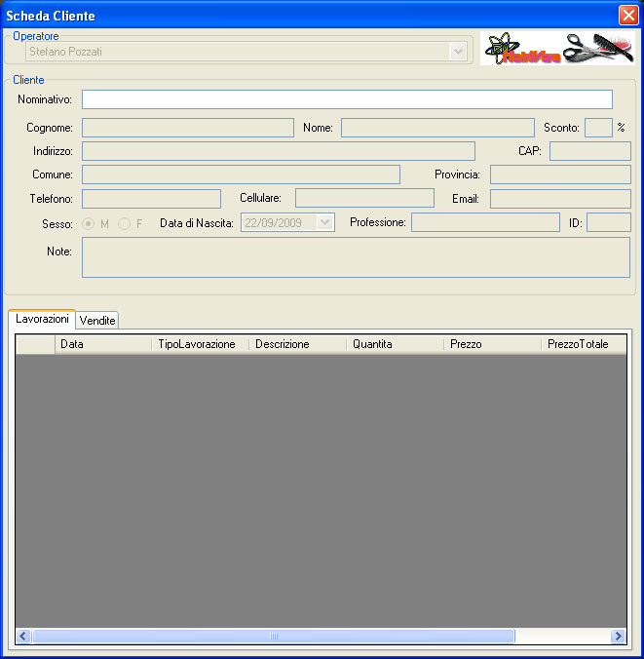This screenshot has width=644, height=659.
Task: Click the horizontal scrollbar left arrow
Action: click(23, 636)
